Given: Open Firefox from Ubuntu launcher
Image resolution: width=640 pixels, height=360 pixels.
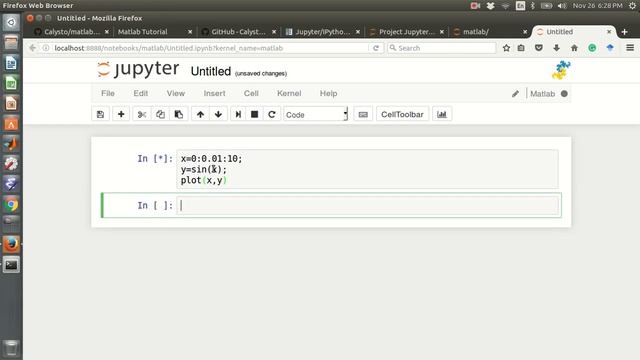Looking at the screenshot, I should (x=11, y=244).
